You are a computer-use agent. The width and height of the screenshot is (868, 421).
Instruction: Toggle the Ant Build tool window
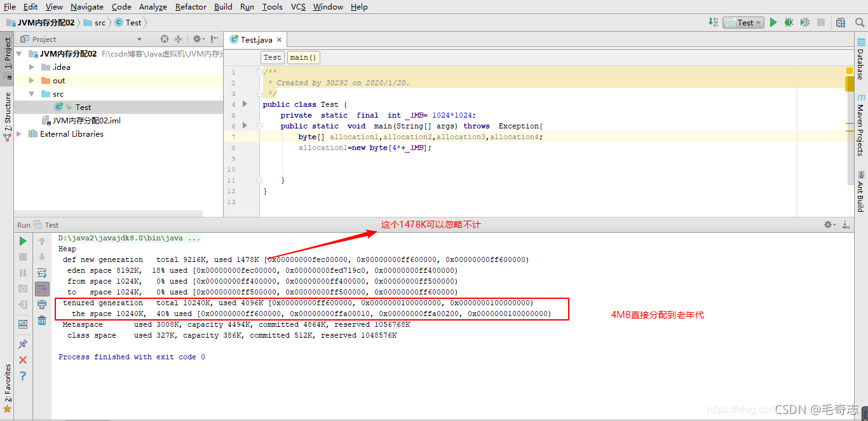860,190
